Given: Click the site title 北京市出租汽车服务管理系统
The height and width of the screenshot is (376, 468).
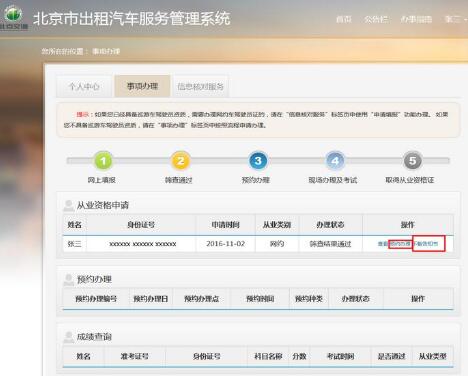Looking at the screenshot, I should coord(132,18).
